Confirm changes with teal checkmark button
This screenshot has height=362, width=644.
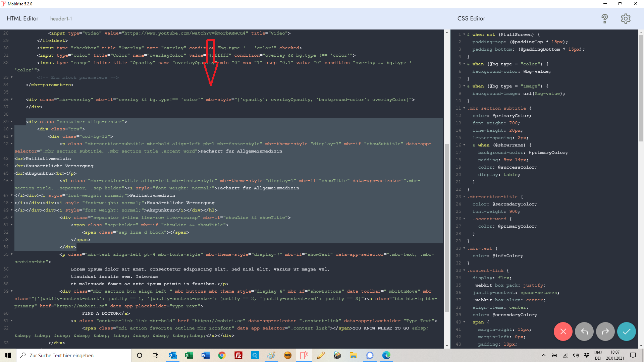pyautogui.click(x=626, y=331)
